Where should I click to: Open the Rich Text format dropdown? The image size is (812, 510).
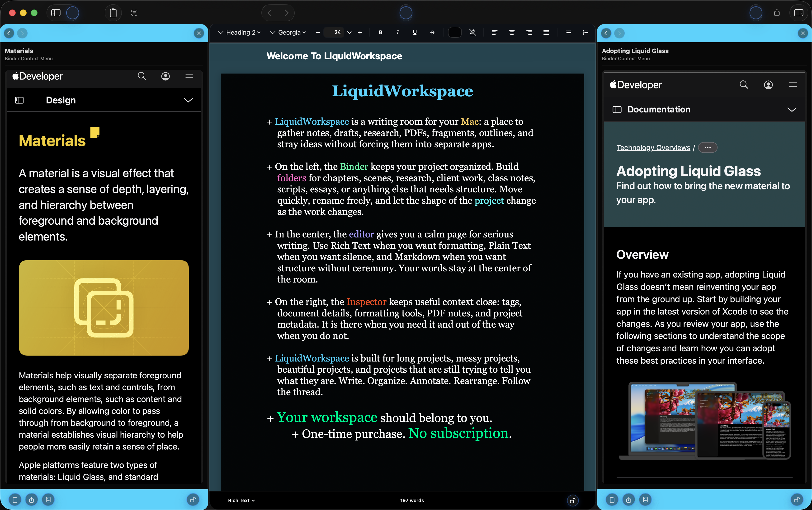(x=241, y=500)
